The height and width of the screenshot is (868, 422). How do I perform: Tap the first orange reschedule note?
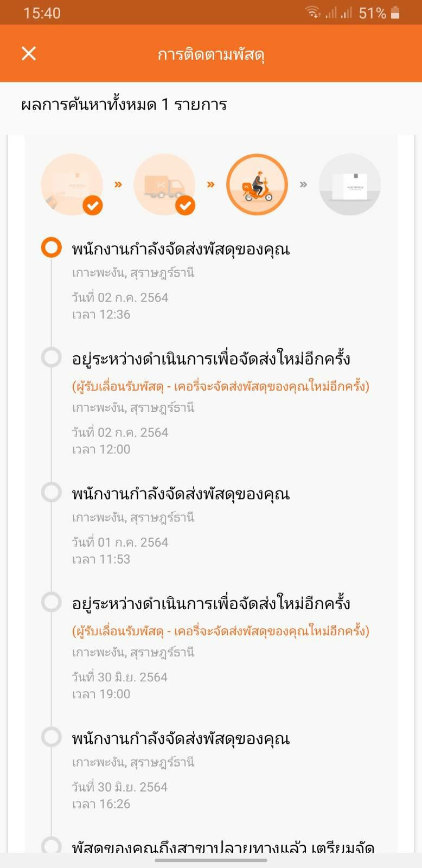point(221,386)
